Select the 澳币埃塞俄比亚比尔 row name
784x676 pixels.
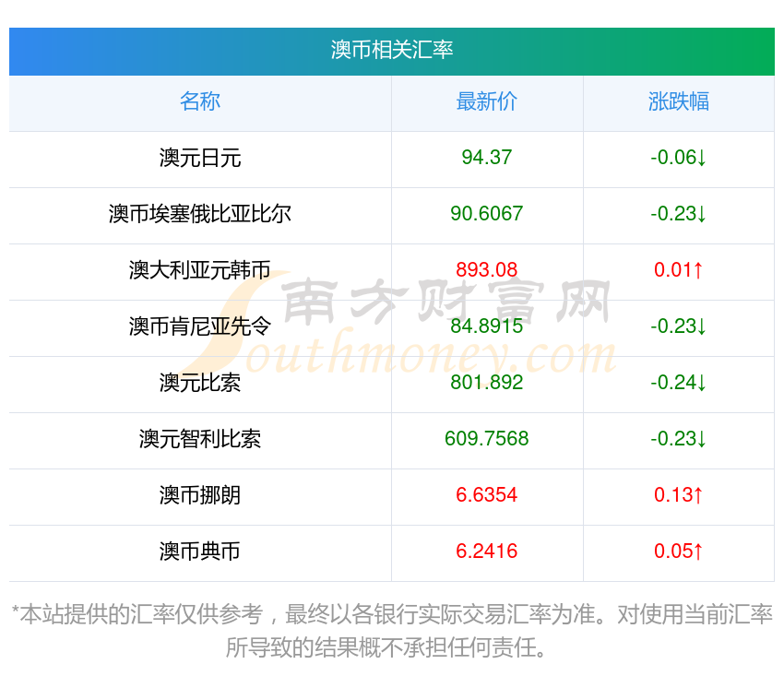[x=200, y=214]
